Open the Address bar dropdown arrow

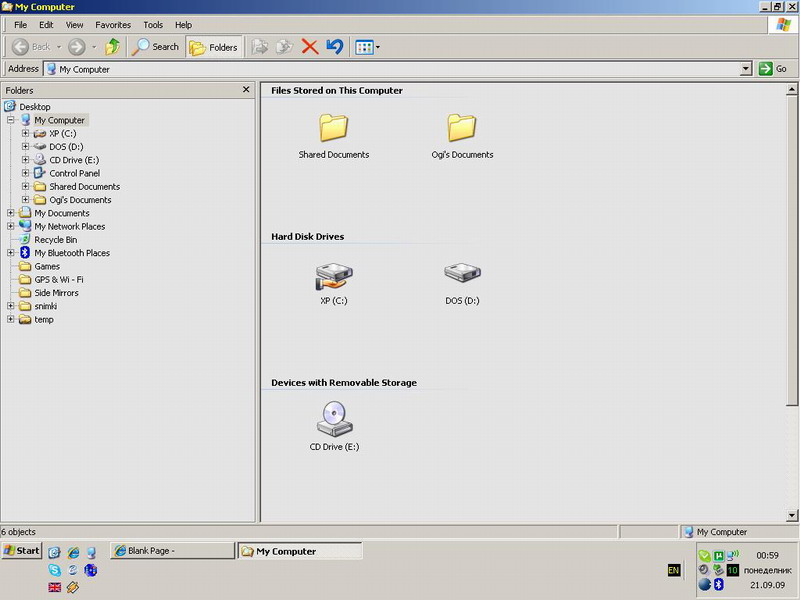pos(746,69)
